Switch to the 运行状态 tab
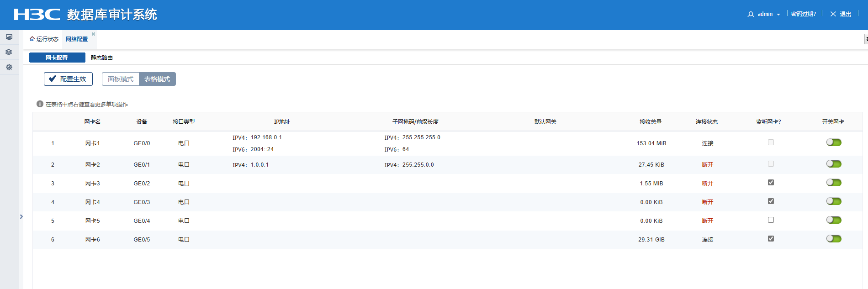This screenshot has width=868, height=289. [x=44, y=39]
